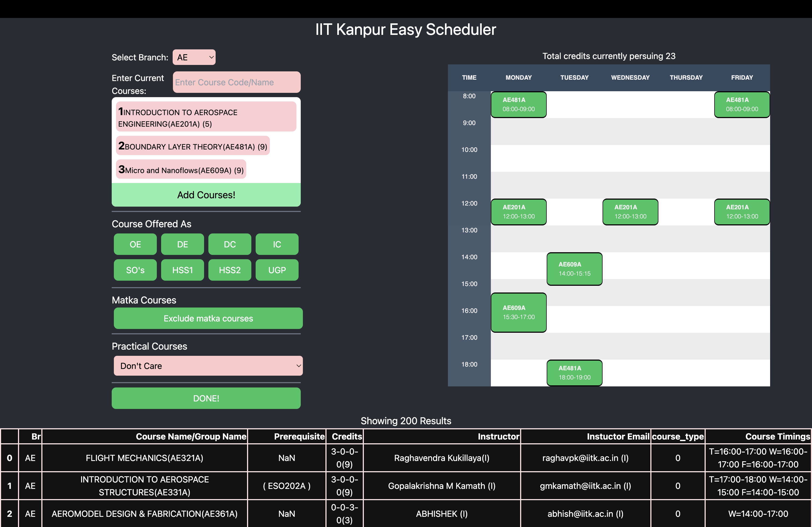Click the TUESDAY column header in timetable
Viewport: 812px width, 527px height.
click(x=575, y=78)
